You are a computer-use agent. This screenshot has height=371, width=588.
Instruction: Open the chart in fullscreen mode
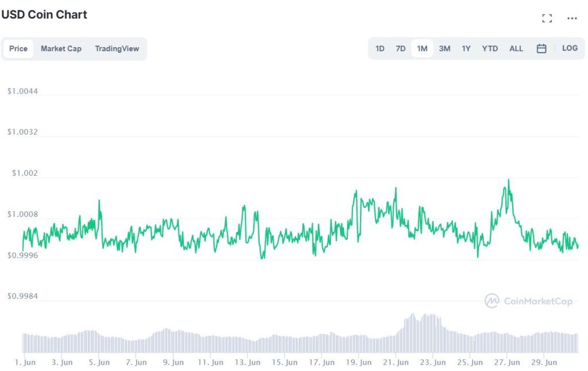click(547, 18)
